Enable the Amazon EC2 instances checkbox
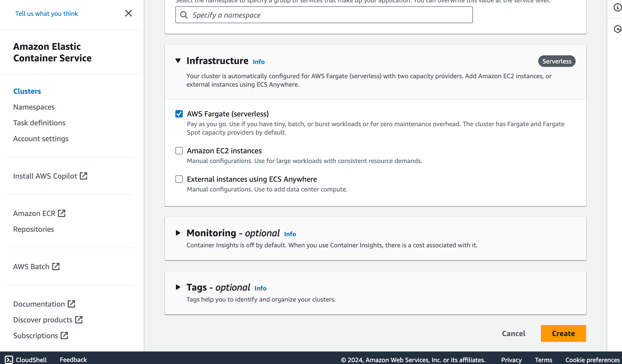The height and width of the screenshot is (364, 622). [x=179, y=151]
